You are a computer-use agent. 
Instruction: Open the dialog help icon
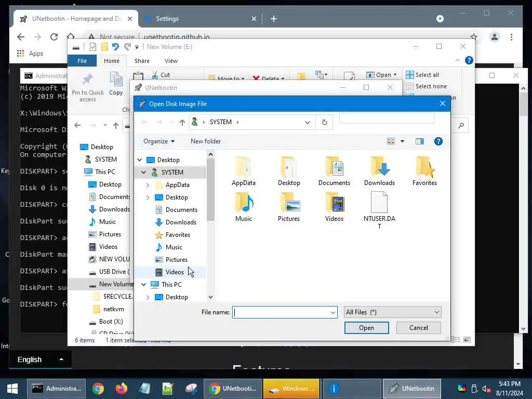tap(438, 141)
